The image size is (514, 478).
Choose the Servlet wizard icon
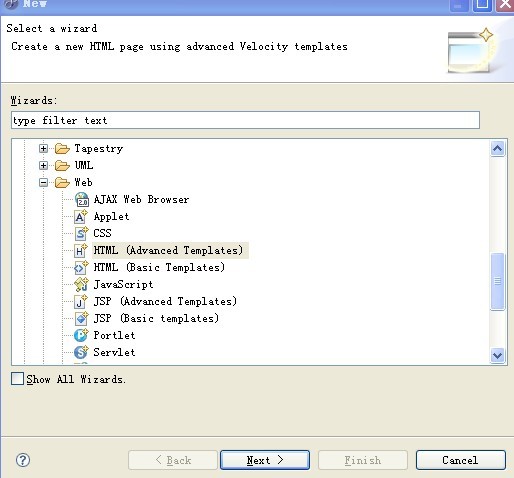tap(81, 352)
